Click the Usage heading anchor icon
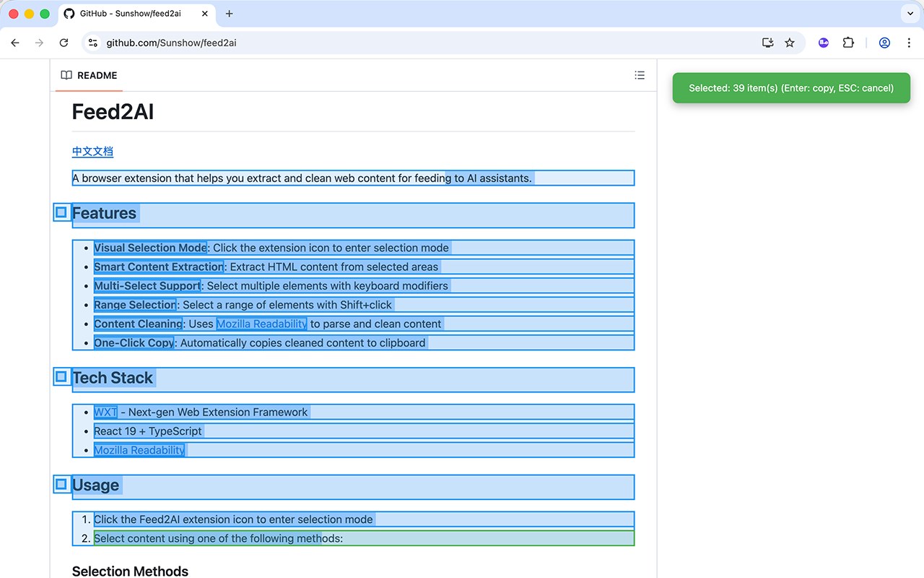Image resolution: width=924 pixels, height=578 pixels. click(61, 484)
